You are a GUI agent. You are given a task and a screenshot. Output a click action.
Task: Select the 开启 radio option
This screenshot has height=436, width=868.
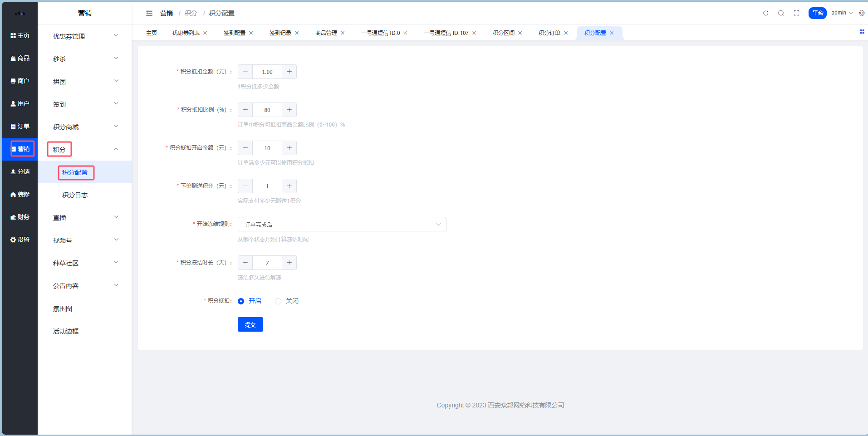[241, 301]
